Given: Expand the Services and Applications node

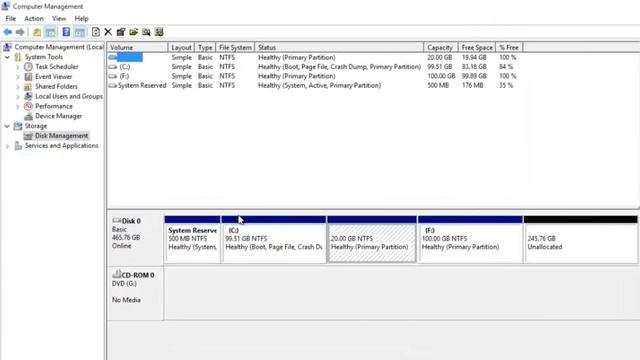Looking at the screenshot, I should coord(7,146).
